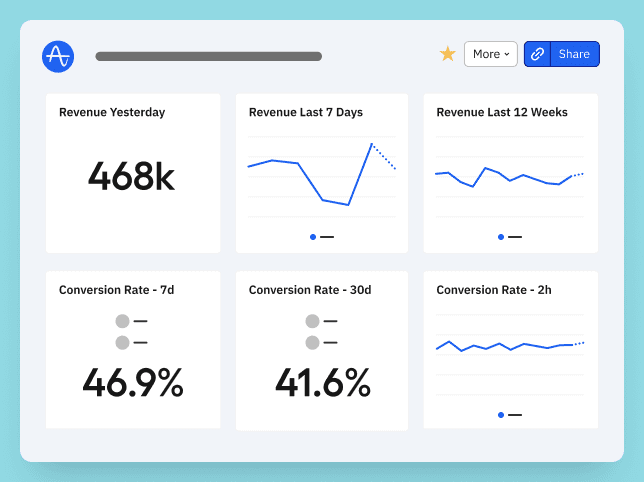
Task: Select first gray legend dot in Conversion Rate - 7d
Action: (x=122, y=321)
